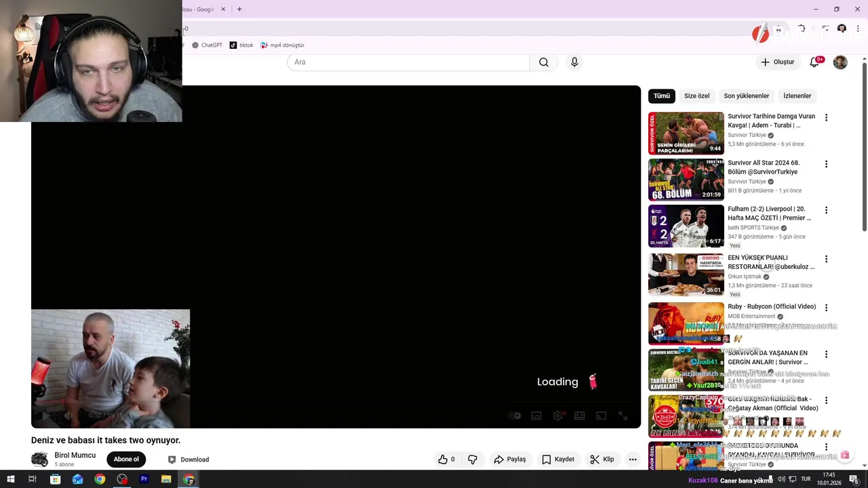
Task: Open Chrome extensions puzzle icon
Action: 802,29
